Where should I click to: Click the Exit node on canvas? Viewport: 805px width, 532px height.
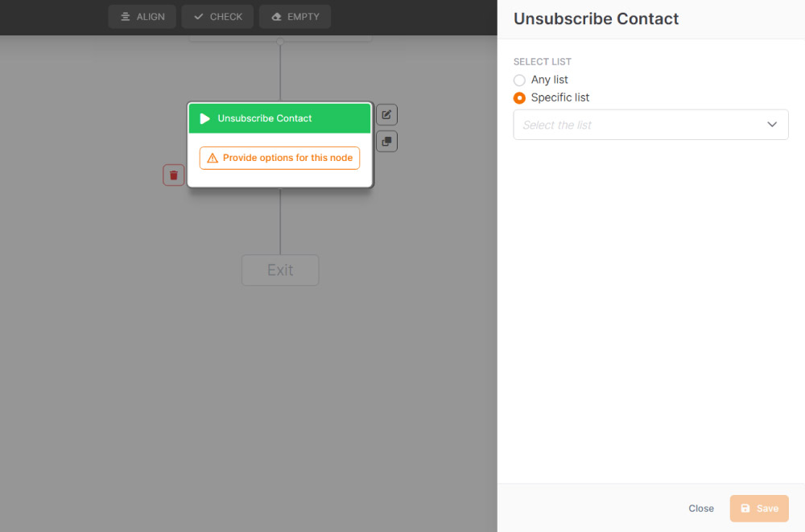click(280, 270)
